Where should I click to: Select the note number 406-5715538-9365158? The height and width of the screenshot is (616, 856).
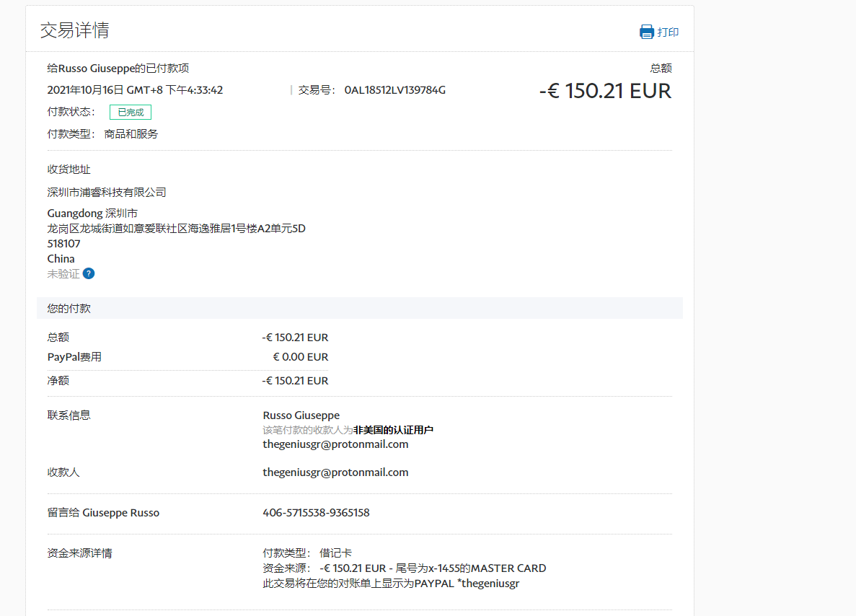pyautogui.click(x=316, y=513)
